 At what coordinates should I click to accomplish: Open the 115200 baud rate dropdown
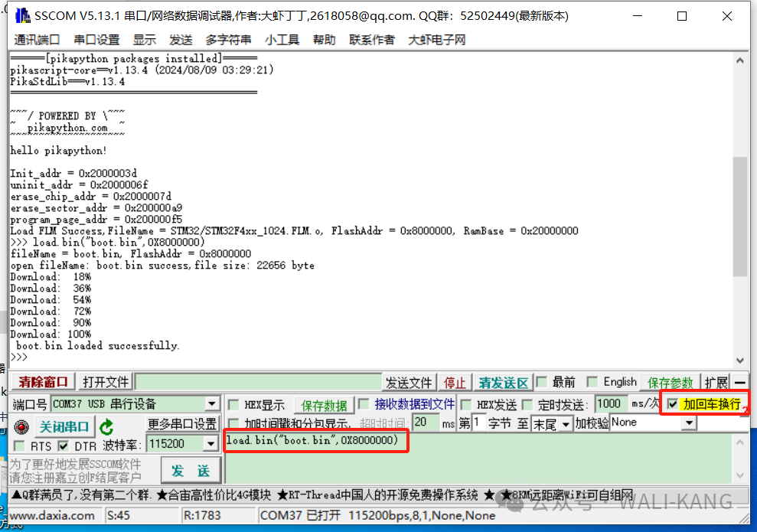[x=212, y=443]
